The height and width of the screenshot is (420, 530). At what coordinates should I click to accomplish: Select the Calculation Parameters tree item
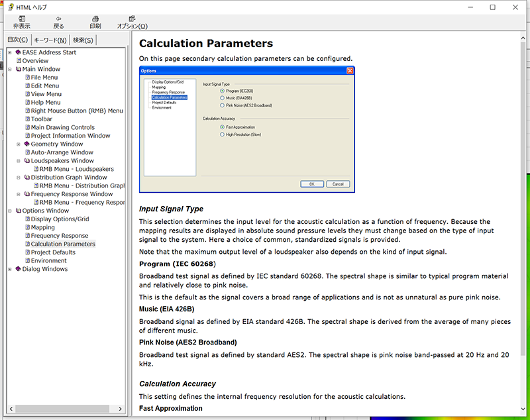point(63,244)
